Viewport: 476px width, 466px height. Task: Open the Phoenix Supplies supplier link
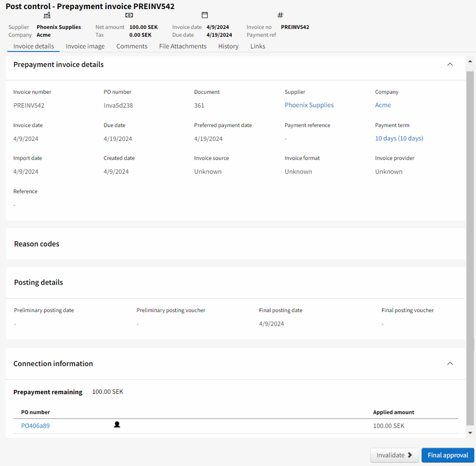point(309,105)
